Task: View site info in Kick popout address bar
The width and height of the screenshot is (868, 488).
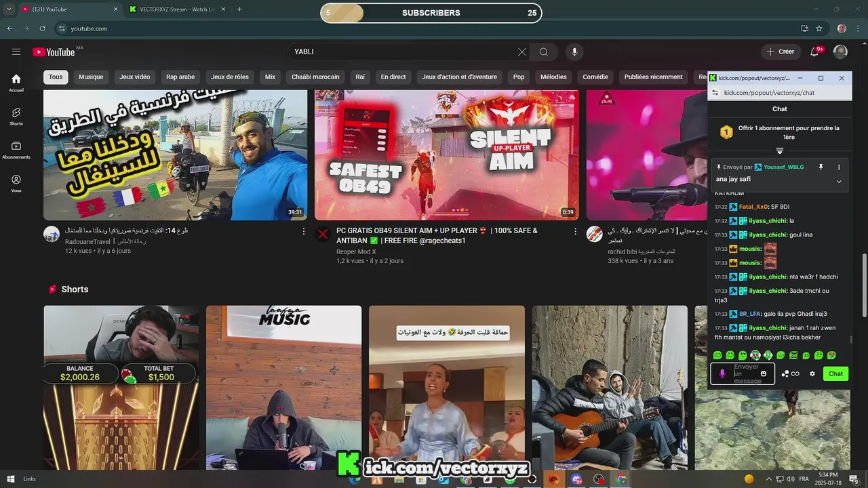Action: [x=715, y=93]
